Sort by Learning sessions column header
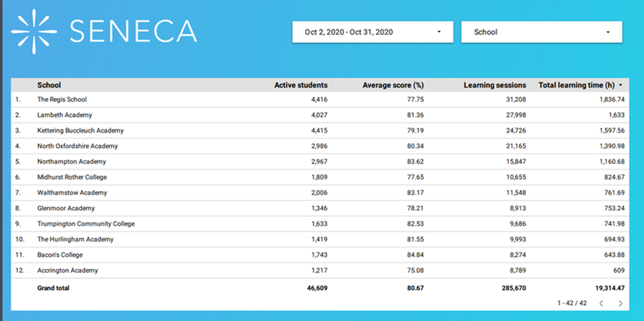644x321 pixels. click(495, 86)
